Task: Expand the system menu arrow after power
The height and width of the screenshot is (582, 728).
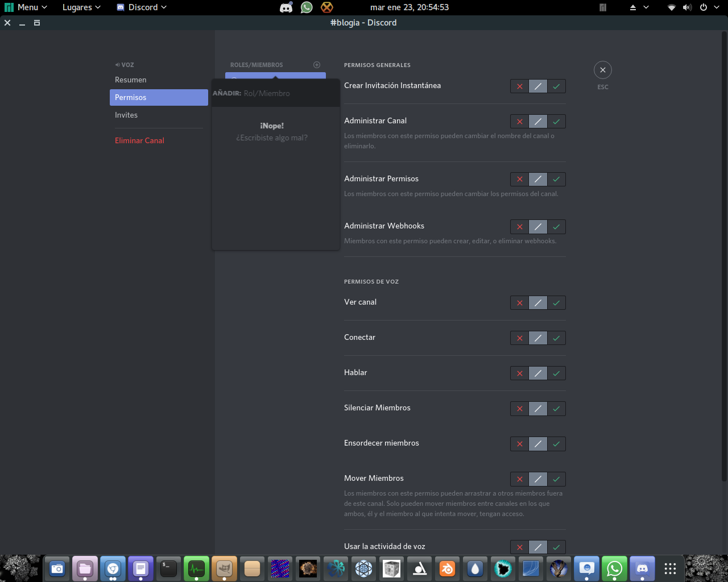Action: (x=717, y=7)
